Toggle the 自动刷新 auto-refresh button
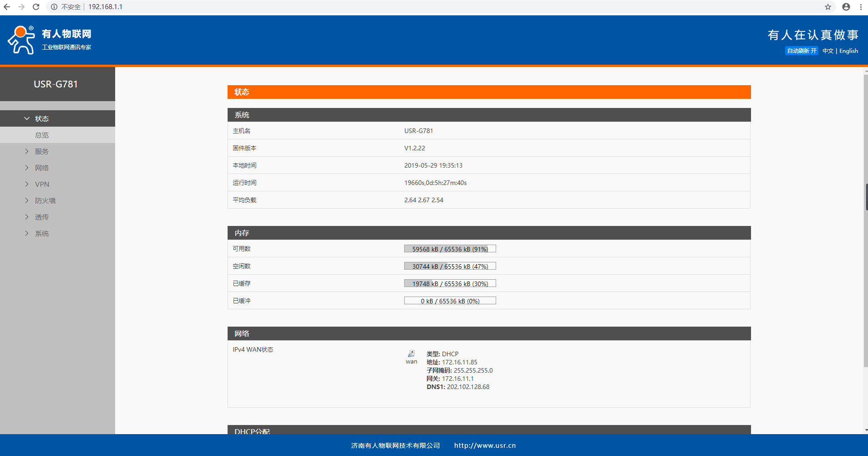This screenshot has height=456, width=868. (x=801, y=51)
